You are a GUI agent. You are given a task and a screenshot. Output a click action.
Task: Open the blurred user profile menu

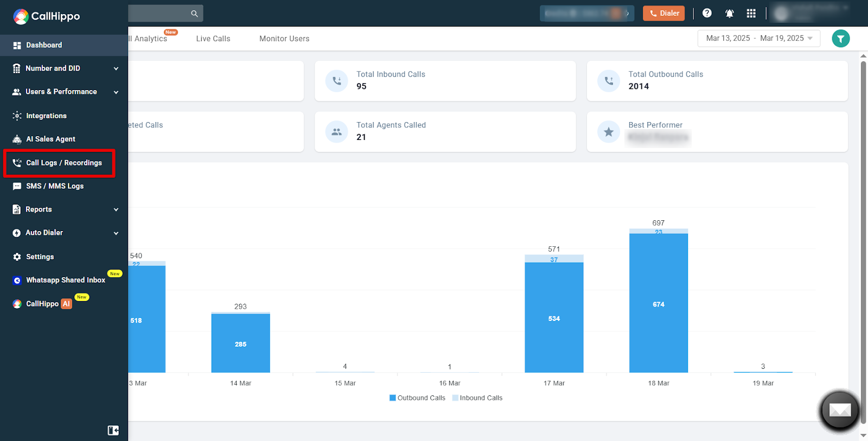[x=812, y=13]
